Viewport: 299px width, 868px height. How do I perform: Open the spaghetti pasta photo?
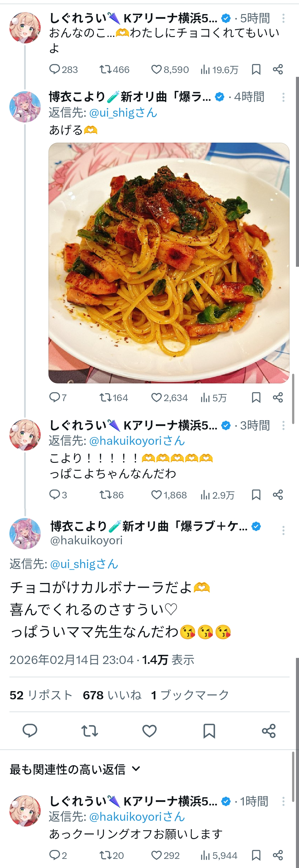point(169,263)
